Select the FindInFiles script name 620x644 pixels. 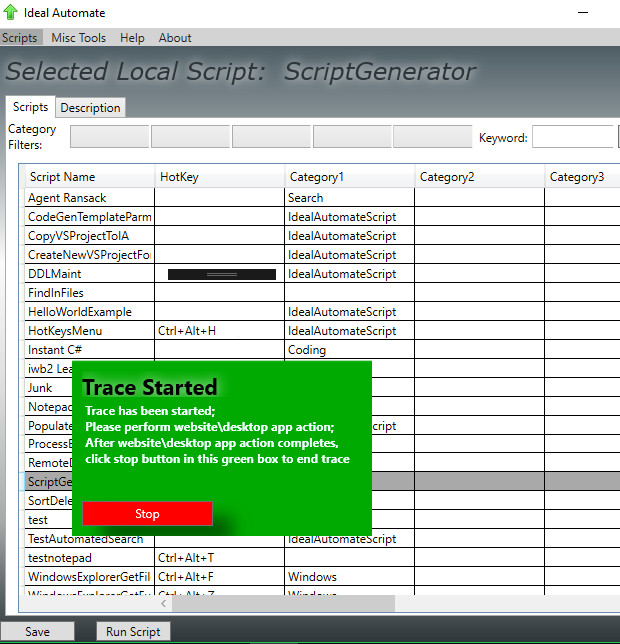point(56,292)
